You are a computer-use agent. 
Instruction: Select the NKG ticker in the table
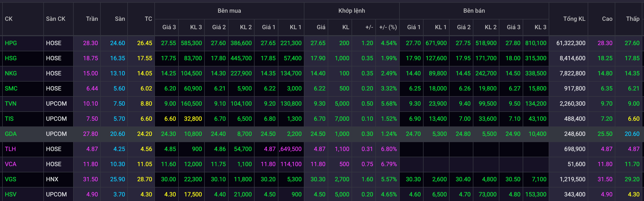pyautogui.click(x=11, y=73)
